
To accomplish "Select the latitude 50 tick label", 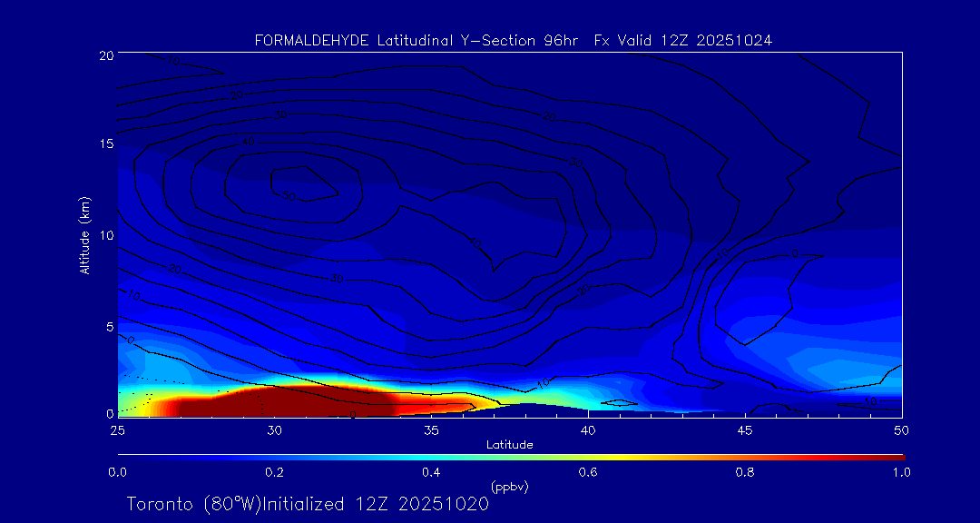I will (x=902, y=429).
